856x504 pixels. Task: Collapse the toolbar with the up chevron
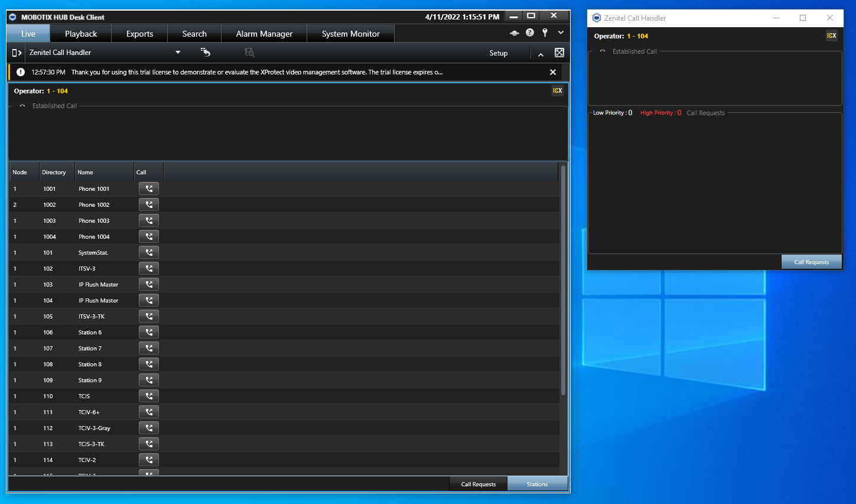[x=541, y=54]
